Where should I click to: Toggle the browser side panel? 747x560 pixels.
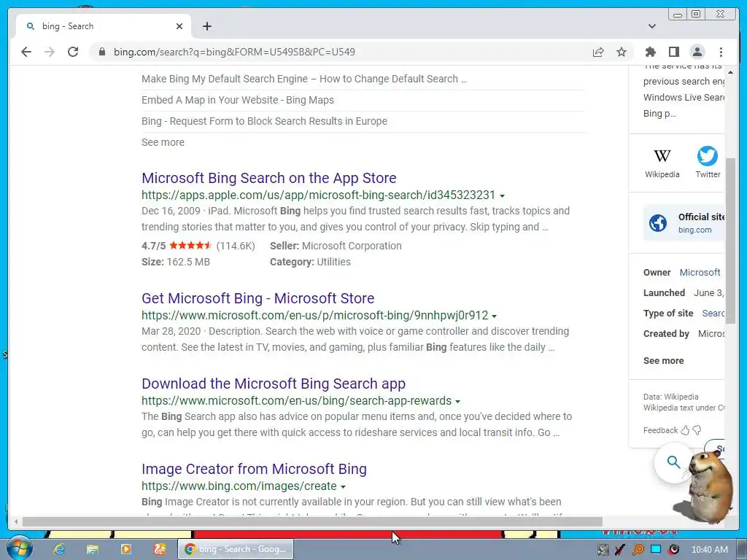click(673, 52)
